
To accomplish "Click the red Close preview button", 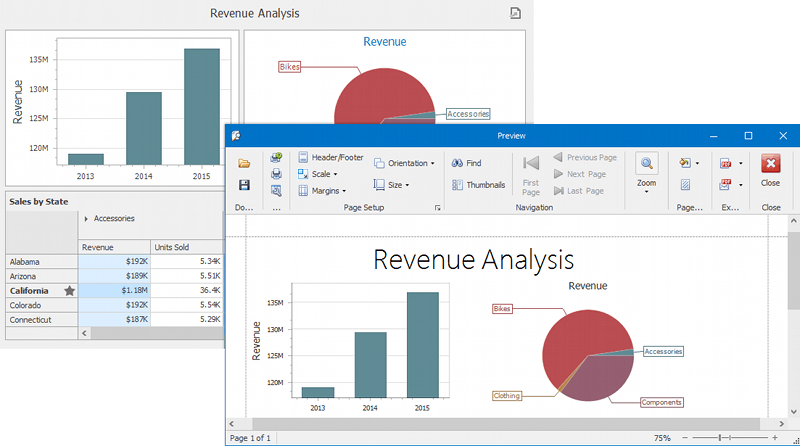I will pos(770,170).
